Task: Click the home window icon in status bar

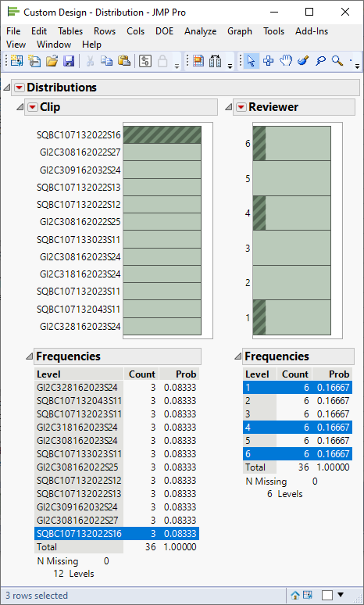Action: click(295, 595)
